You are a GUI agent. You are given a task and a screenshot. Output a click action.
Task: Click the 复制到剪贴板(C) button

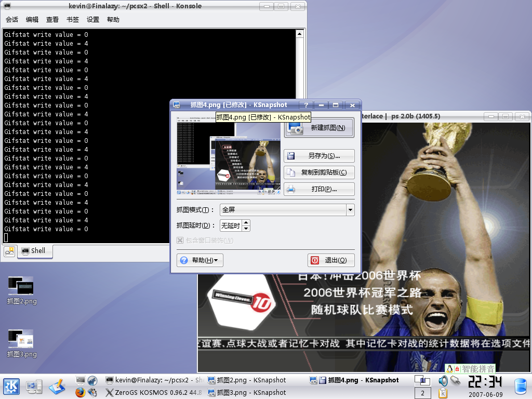pos(319,172)
